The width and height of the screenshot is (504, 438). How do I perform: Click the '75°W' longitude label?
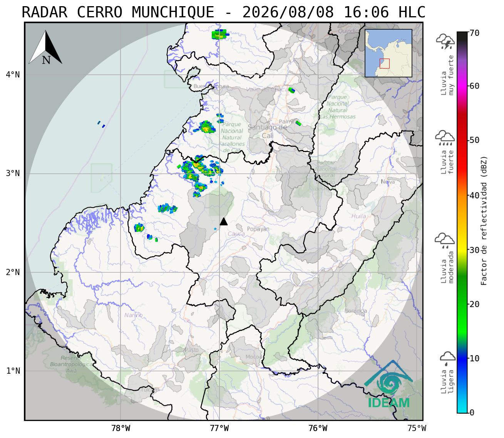(417, 428)
